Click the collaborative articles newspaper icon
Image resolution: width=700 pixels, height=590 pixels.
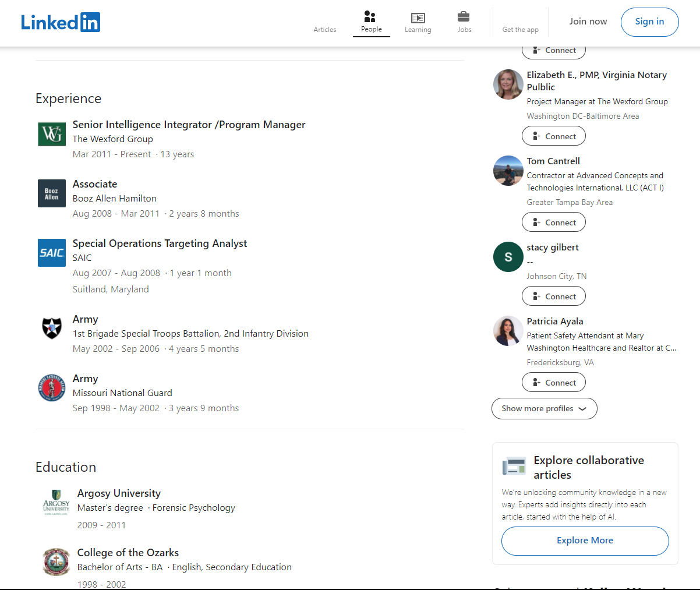[x=514, y=467]
